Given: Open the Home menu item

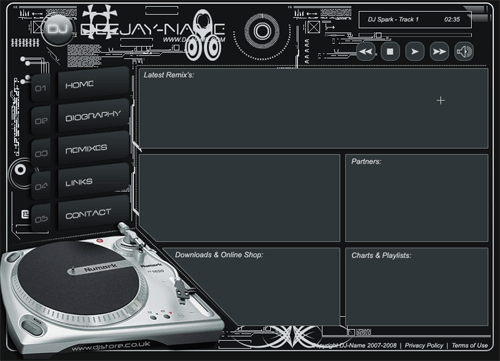Looking at the screenshot, I should click(x=93, y=83).
